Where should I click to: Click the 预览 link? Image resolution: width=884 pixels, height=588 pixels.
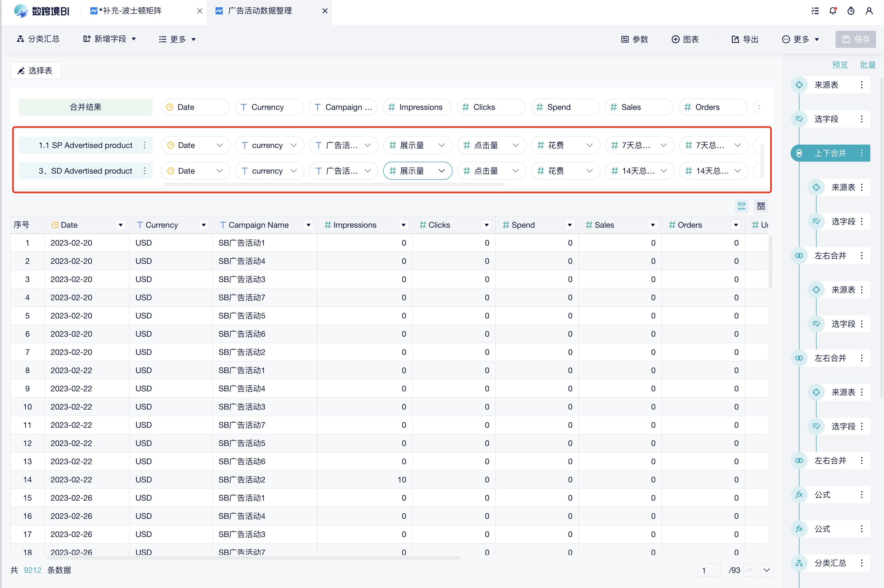point(840,65)
